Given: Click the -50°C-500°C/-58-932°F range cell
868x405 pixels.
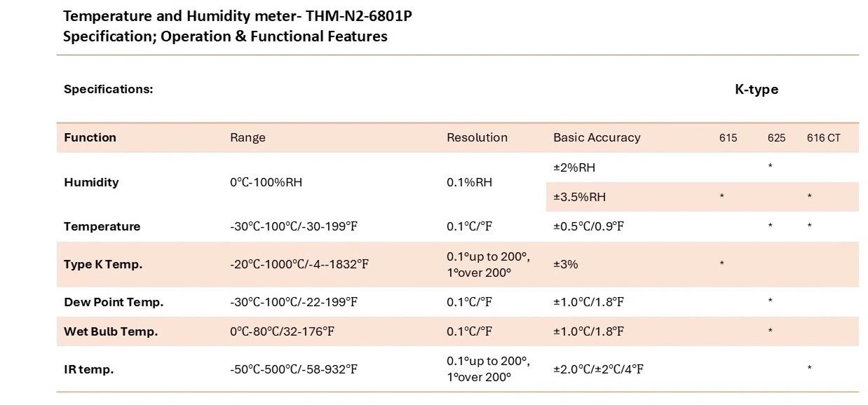Looking at the screenshot, I should (x=294, y=369).
